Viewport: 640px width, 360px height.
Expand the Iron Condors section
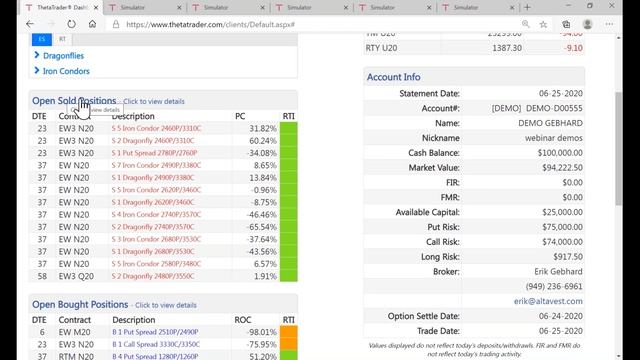pyautogui.click(x=62, y=71)
